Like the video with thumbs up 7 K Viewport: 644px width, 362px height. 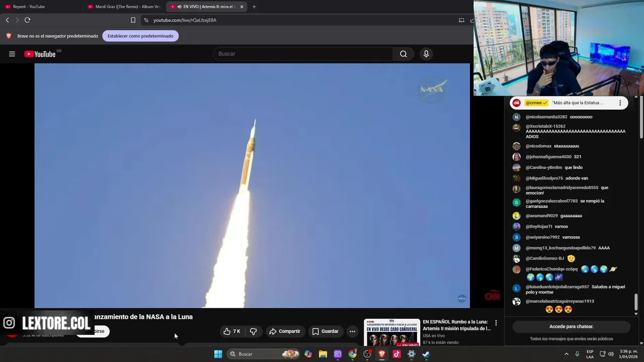[x=232, y=331]
